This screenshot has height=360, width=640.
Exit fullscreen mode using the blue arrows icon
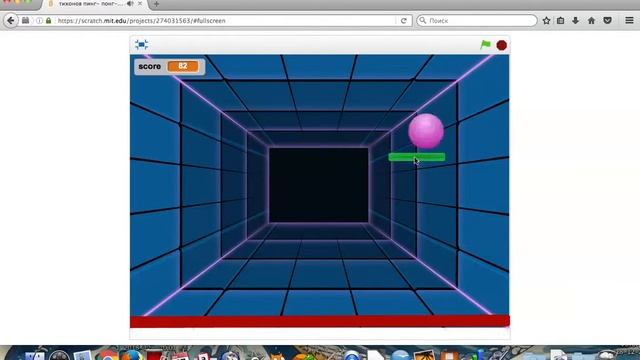click(141, 45)
